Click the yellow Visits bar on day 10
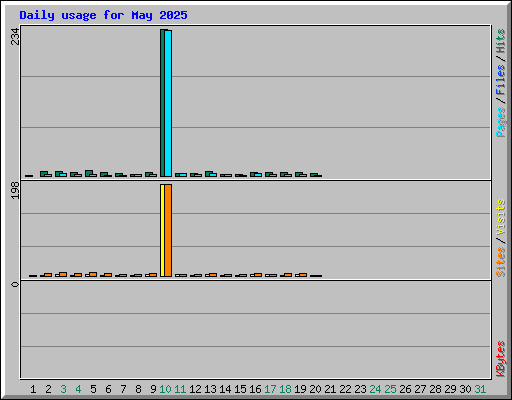This screenshot has height=400, width=512. (162, 230)
